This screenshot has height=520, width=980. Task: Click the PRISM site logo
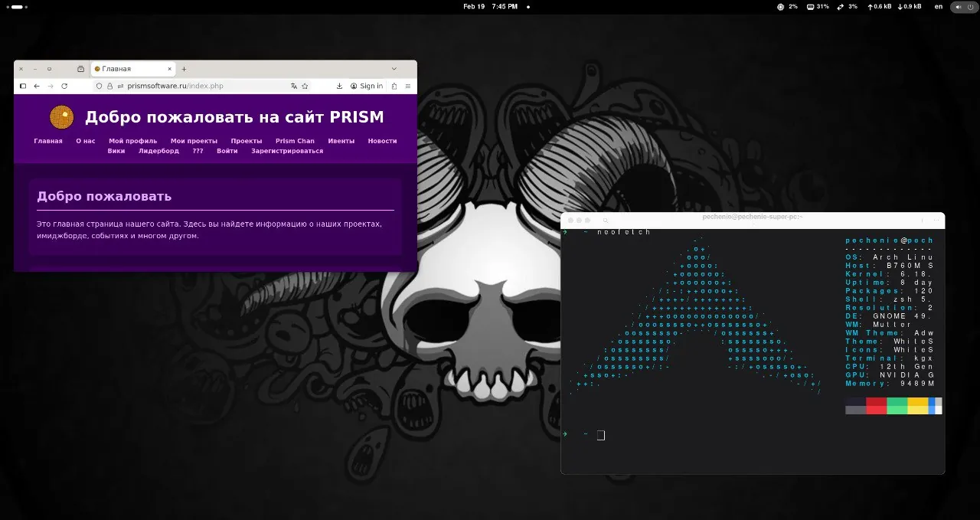click(x=62, y=117)
